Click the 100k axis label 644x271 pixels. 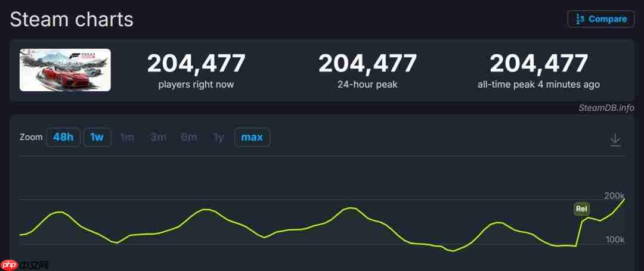tap(615, 239)
